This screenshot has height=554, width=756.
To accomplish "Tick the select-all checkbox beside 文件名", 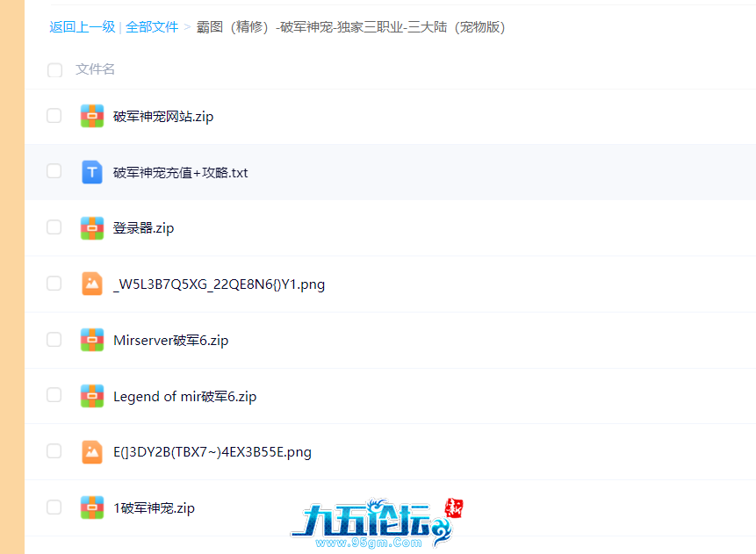I will 55,70.
